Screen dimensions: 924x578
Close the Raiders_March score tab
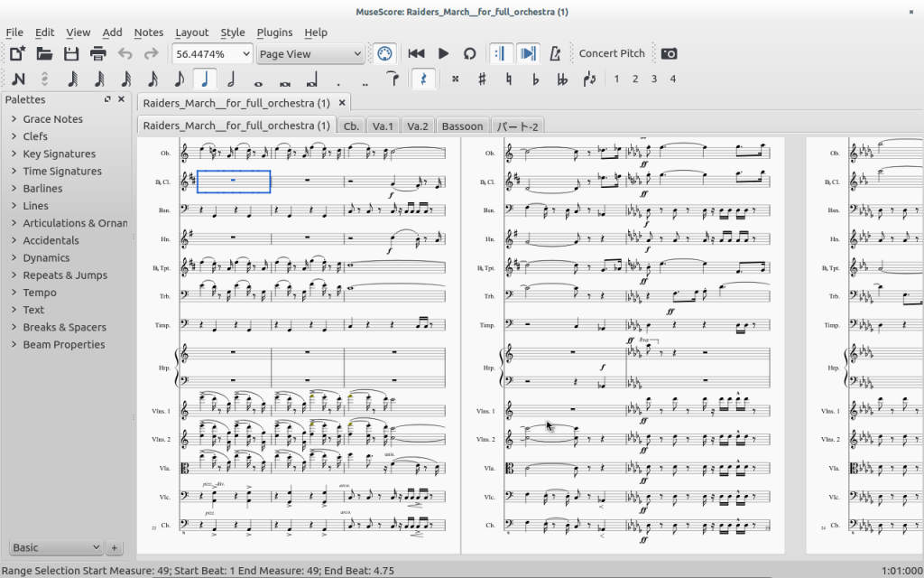pos(342,103)
